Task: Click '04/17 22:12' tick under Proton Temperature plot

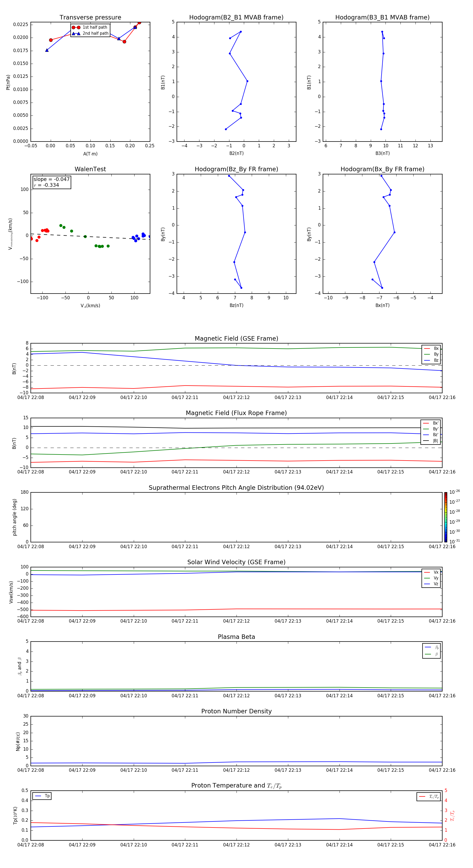Action: click(236, 845)
